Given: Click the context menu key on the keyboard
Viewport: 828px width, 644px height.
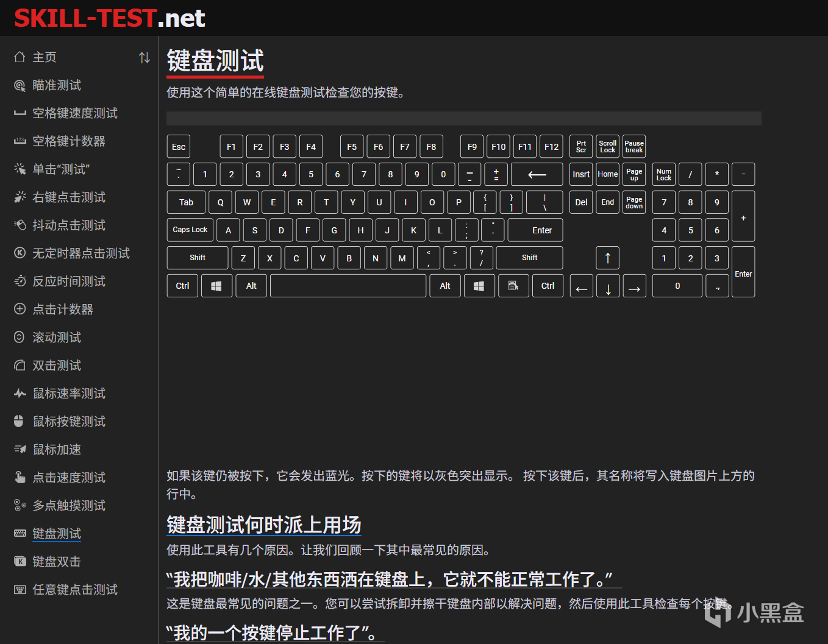Looking at the screenshot, I should [513, 286].
